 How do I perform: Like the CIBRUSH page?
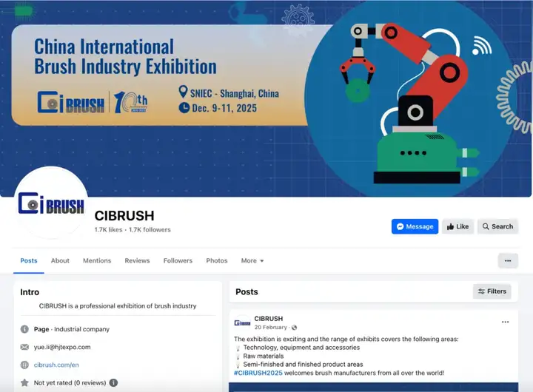coord(458,226)
